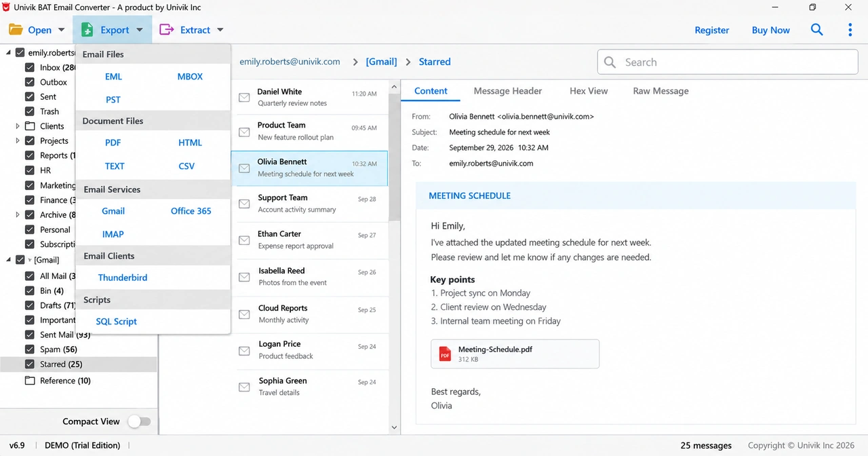This screenshot has width=868, height=456.
Task: Switch to the Hex View tab
Action: [589, 91]
